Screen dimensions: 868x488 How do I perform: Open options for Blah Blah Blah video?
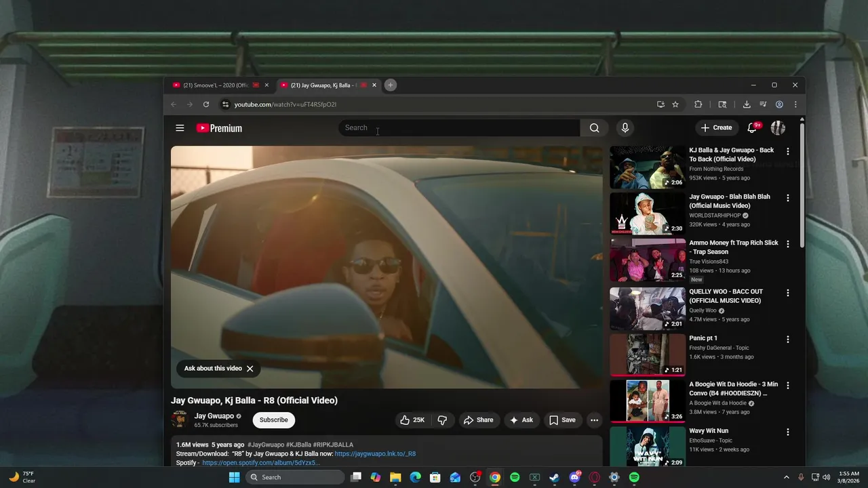[788, 198]
